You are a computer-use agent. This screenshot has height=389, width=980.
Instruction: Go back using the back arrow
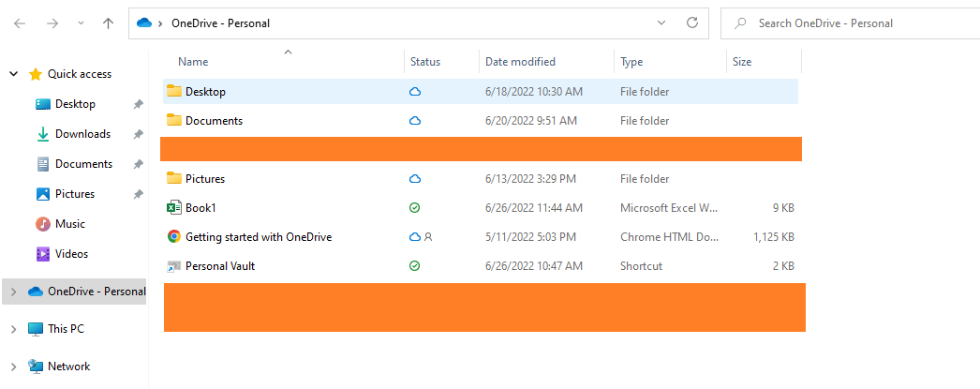coord(20,23)
